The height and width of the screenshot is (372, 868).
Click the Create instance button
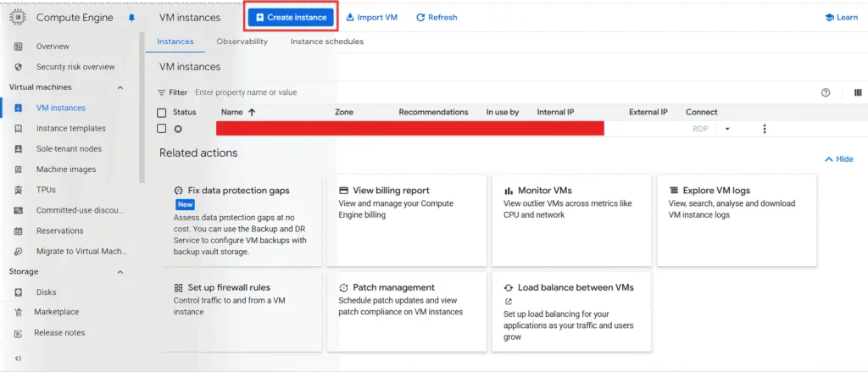[292, 18]
